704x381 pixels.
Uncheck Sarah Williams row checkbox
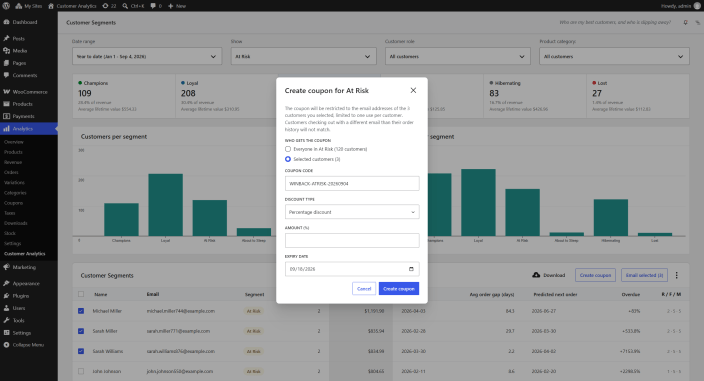(x=81, y=351)
